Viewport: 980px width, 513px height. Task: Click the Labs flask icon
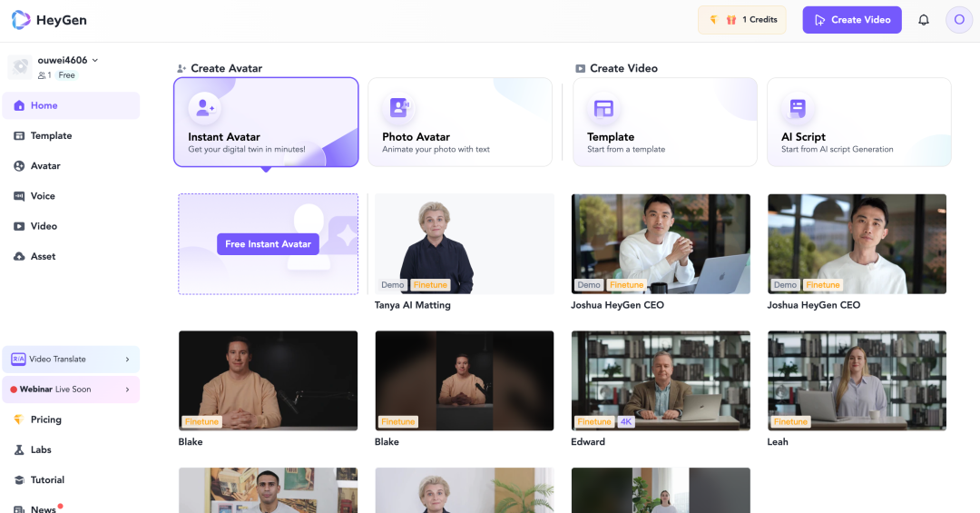click(19, 449)
